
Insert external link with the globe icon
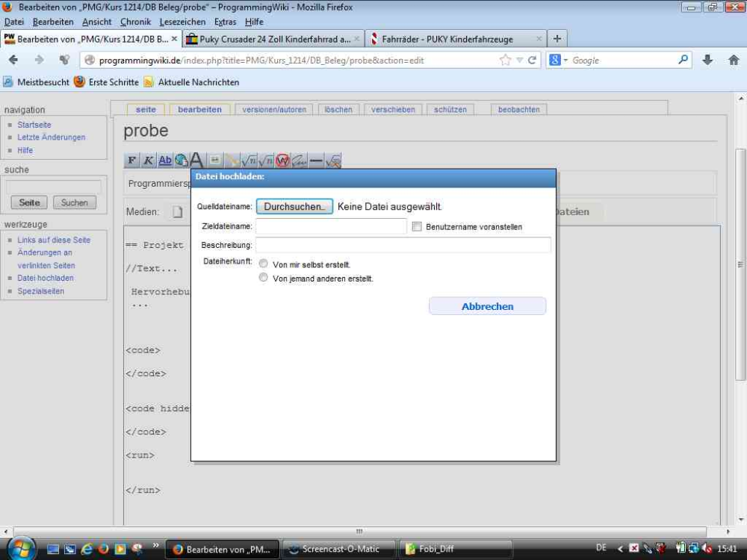(181, 161)
